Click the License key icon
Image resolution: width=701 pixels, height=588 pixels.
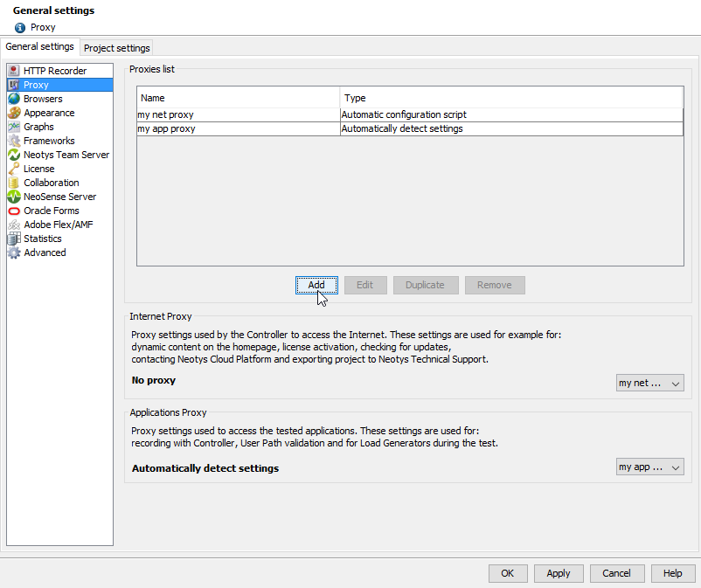click(x=14, y=169)
